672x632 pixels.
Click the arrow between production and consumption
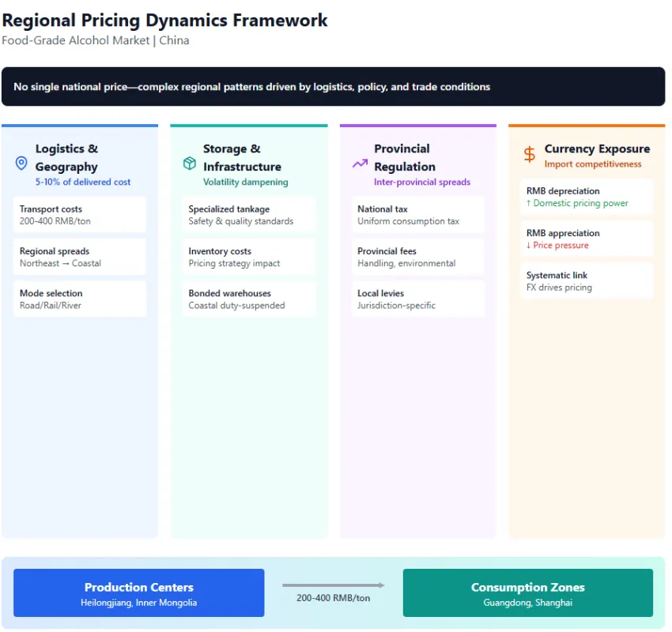pos(334,585)
